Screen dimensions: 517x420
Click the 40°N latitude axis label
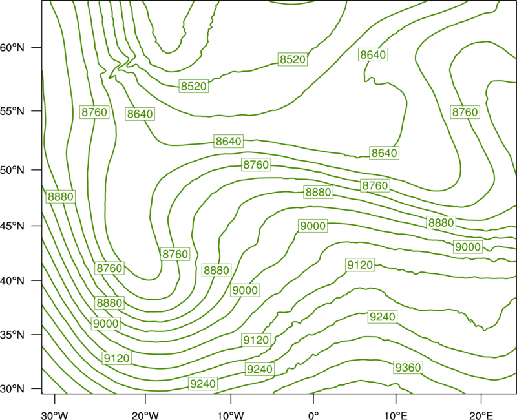click(x=12, y=280)
